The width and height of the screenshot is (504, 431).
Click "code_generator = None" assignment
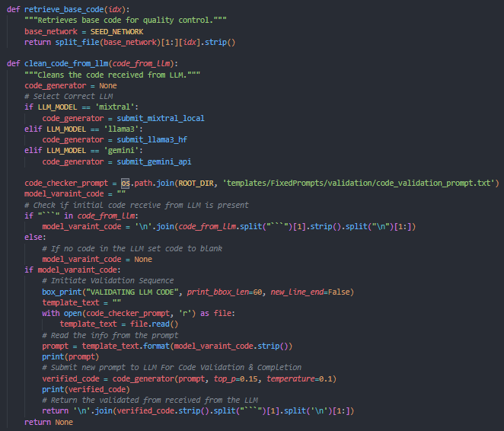coord(70,85)
